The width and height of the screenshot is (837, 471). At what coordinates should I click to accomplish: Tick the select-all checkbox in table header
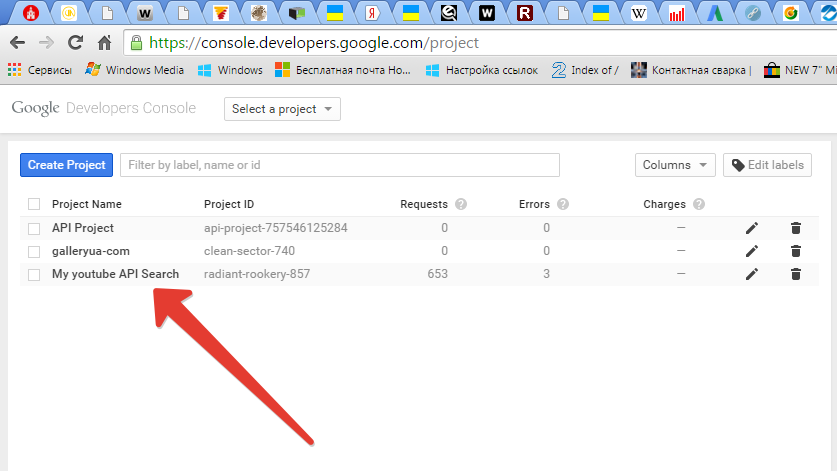(x=34, y=204)
